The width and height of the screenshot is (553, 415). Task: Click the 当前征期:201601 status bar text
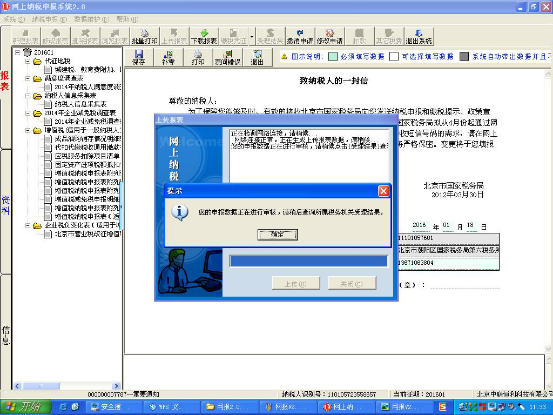click(419, 395)
